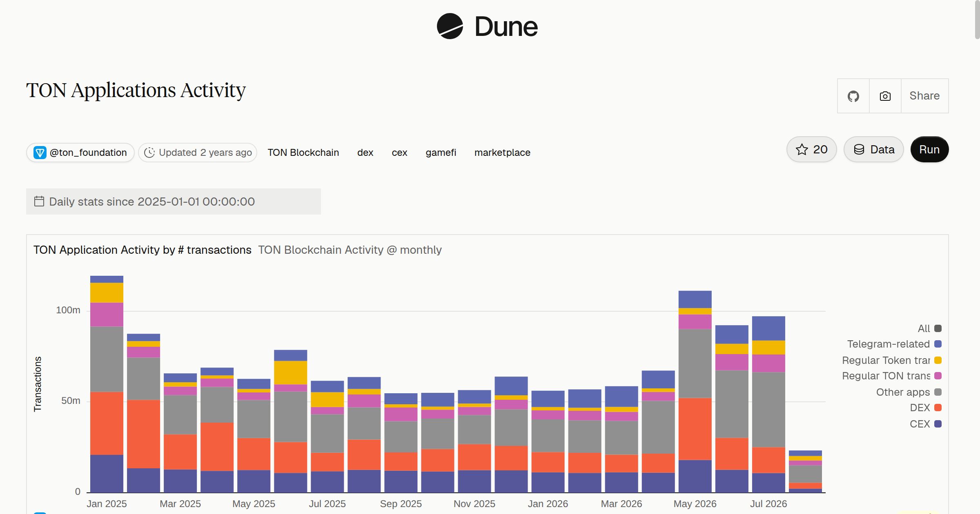The height and width of the screenshot is (514, 980).
Task: Select the TON Blockchain tag
Action: pyautogui.click(x=303, y=153)
